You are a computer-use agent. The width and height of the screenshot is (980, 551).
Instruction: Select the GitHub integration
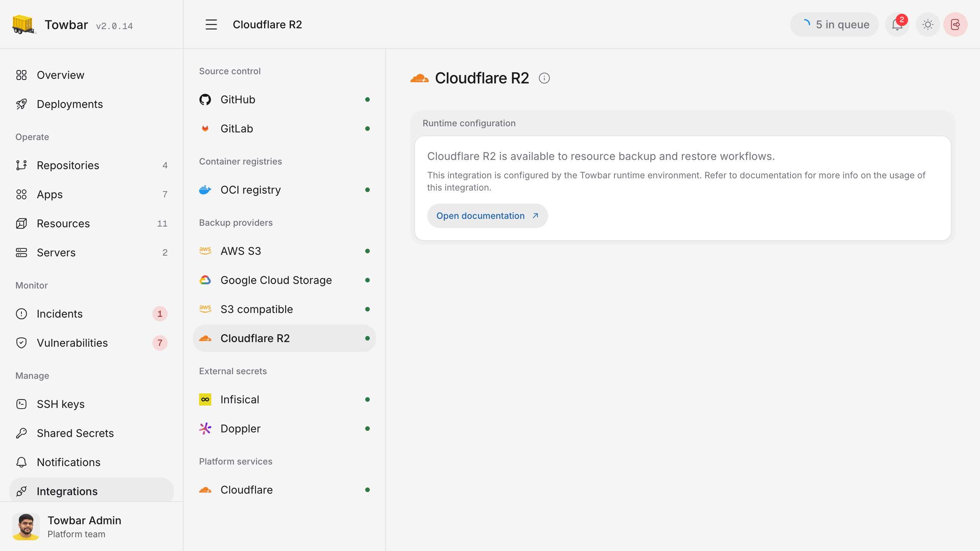coord(284,99)
